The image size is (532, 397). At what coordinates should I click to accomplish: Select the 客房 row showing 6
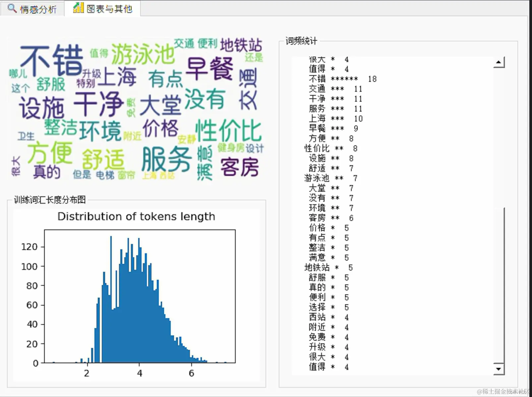pyautogui.click(x=331, y=218)
